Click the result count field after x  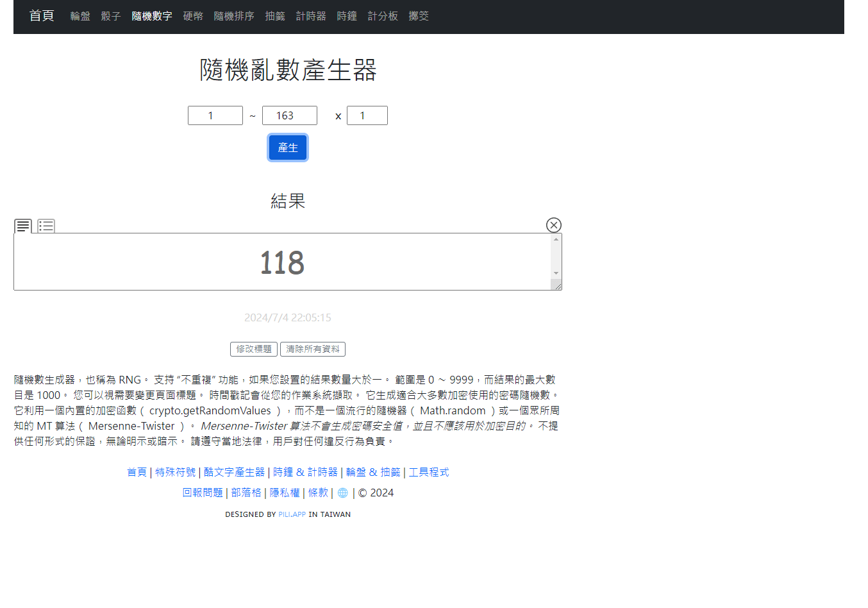point(367,115)
